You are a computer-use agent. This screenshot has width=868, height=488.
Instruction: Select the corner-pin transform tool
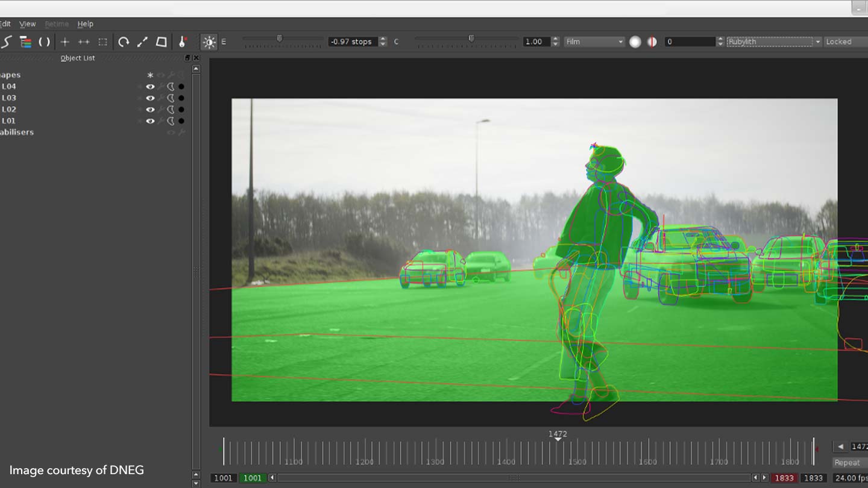(162, 42)
